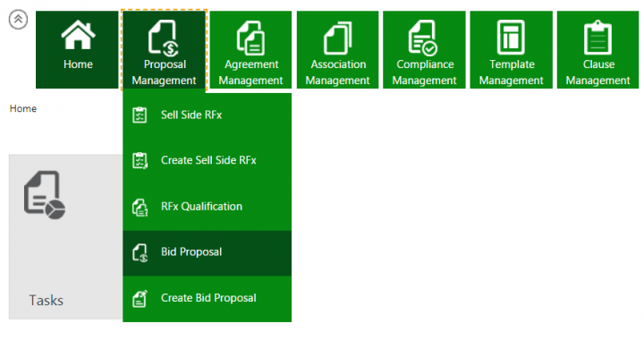Click the Home breadcrumb link
The height and width of the screenshot is (358, 644).
coord(23,108)
